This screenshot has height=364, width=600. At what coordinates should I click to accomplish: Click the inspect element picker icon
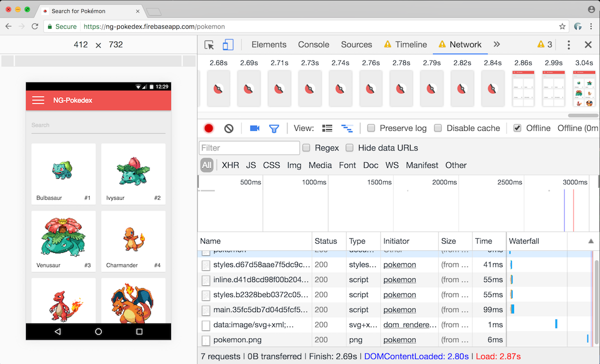coord(209,45)
